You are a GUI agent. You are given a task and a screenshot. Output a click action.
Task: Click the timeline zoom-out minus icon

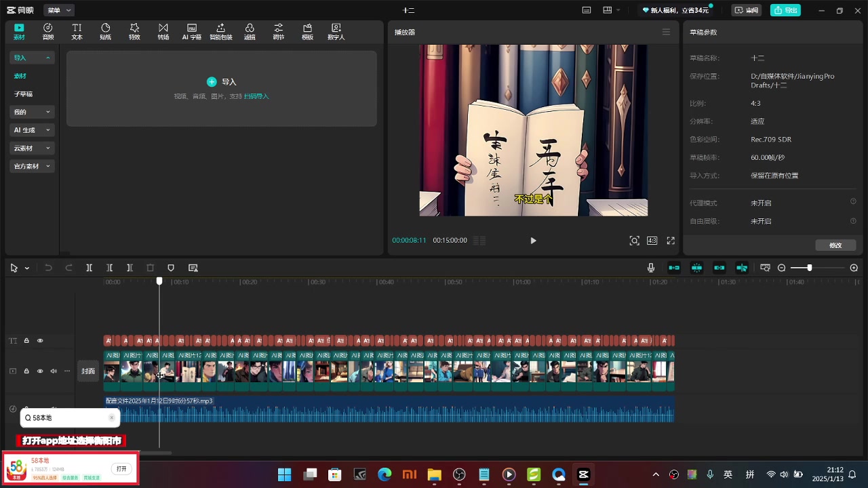pos(781,268)
